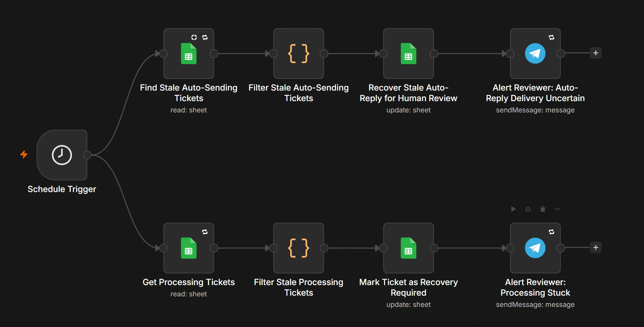Click Get Processing Tickets output connector
The width and height of the screenshot is (644, 327).
[x=214, y=248]
